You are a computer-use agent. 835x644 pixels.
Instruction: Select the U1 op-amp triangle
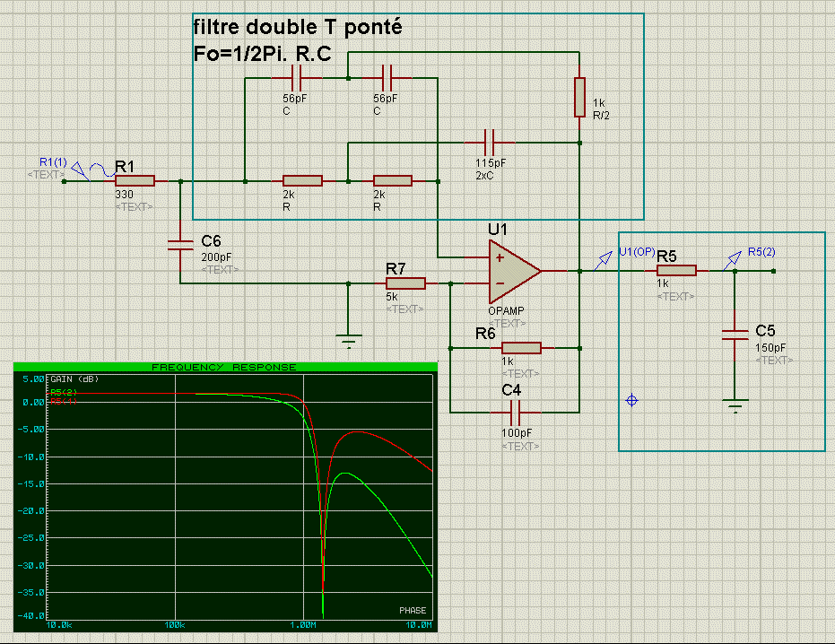(515, 271)
